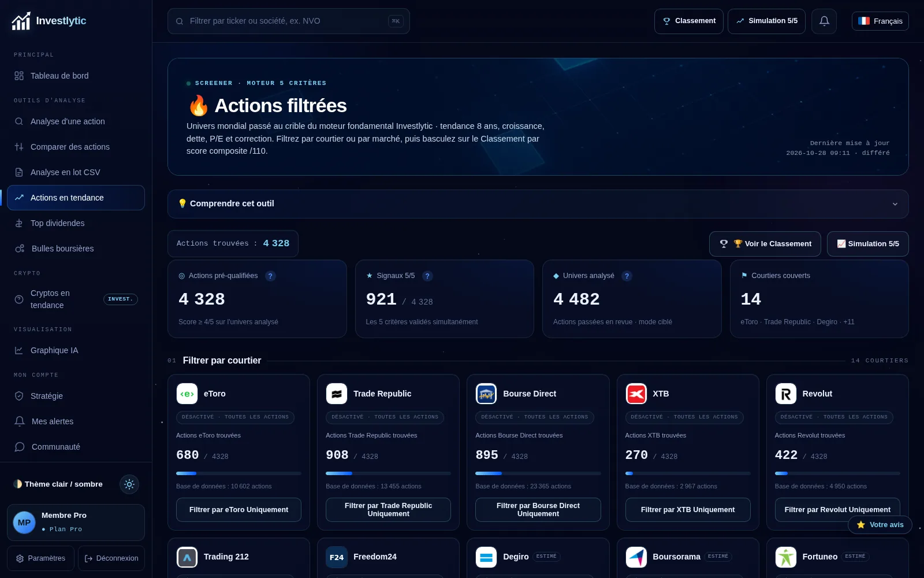
Task: Open the Français language selector
Action: point(880,21)
